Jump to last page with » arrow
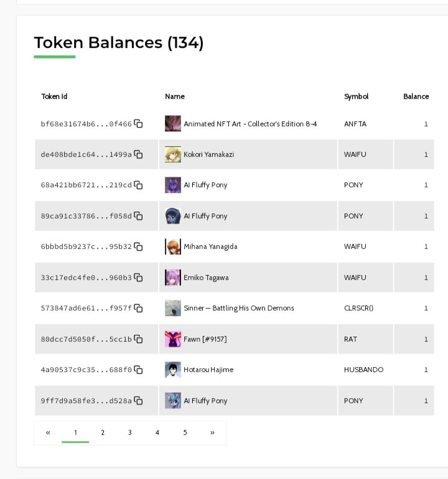The width and height of the screenshot is (448, 479). [212, 432]
